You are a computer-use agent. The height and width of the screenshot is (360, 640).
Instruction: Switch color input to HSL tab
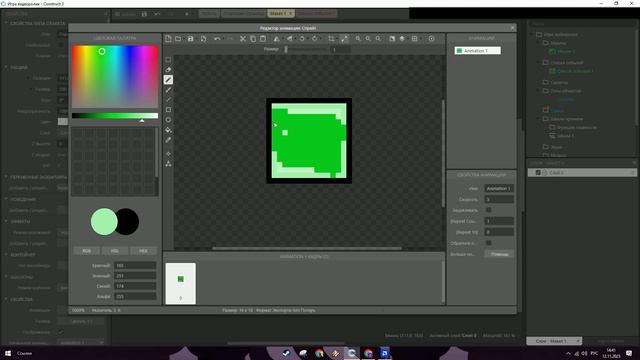point(115,251)
